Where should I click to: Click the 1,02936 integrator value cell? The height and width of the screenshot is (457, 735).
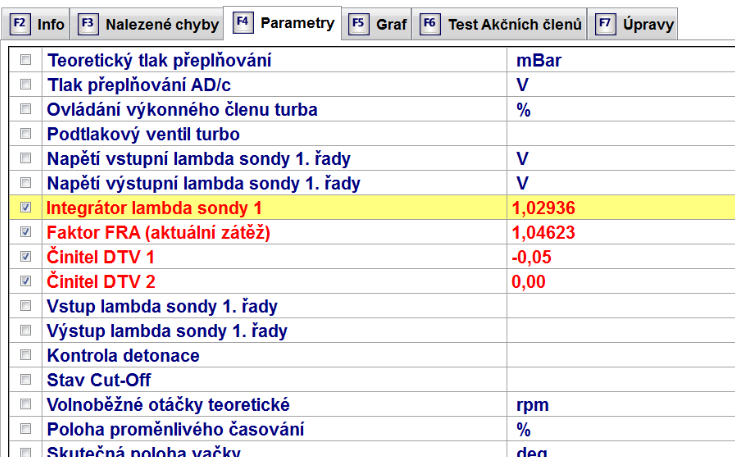click(x=545, y=208)
